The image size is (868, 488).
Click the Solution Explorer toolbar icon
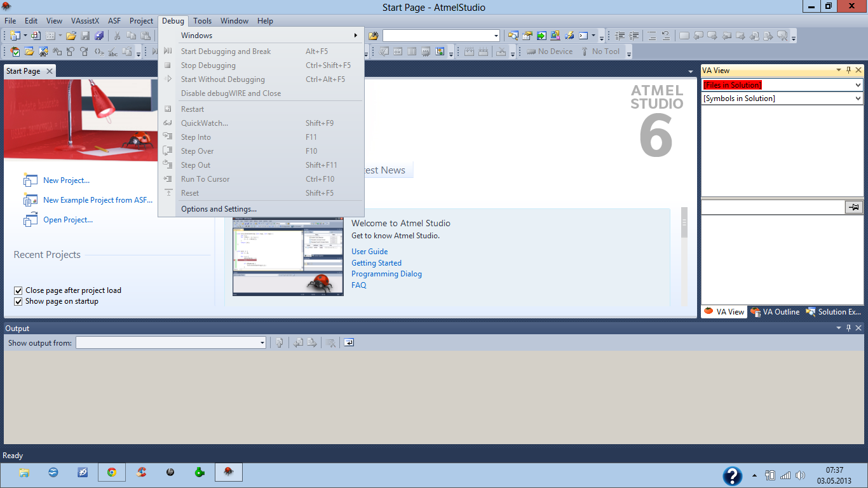coord(513,36)
